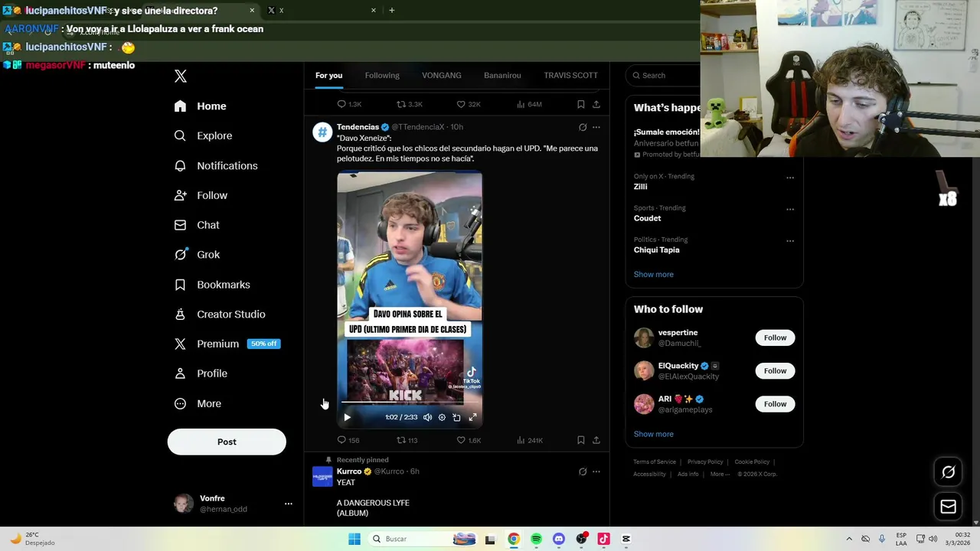The width and height of the screenshot is (980, 551).
Task: Open video playback settings gear
Action: [x=442, y=417]
